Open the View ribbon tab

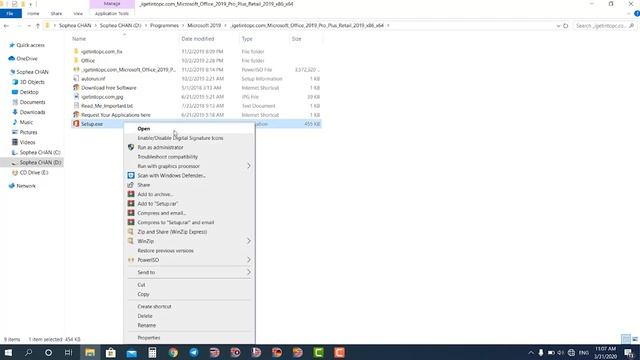click(78, 13)
